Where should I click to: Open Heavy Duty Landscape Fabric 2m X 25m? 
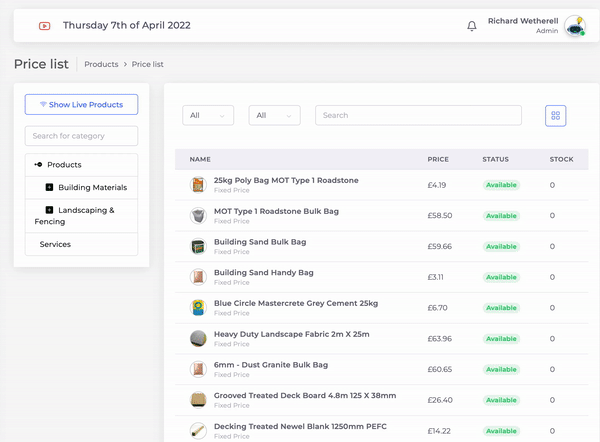[292, 334]
